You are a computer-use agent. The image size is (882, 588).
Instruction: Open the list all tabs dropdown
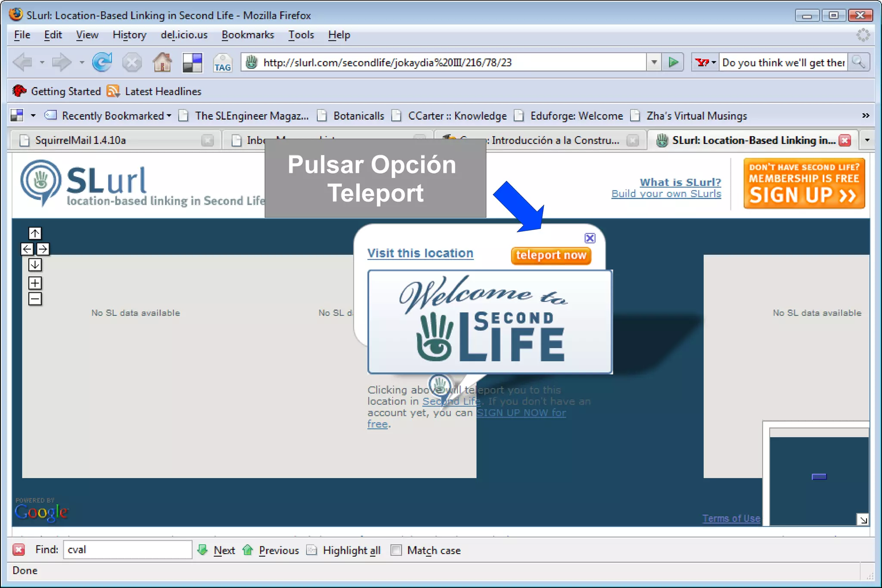pyautogui.click(x=867, y=140)
